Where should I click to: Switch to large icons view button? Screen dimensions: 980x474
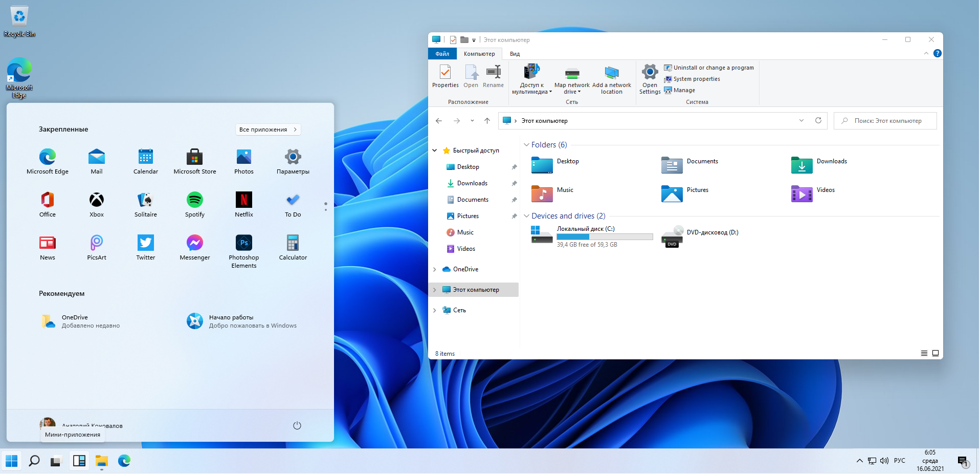[x=936, y=353]
